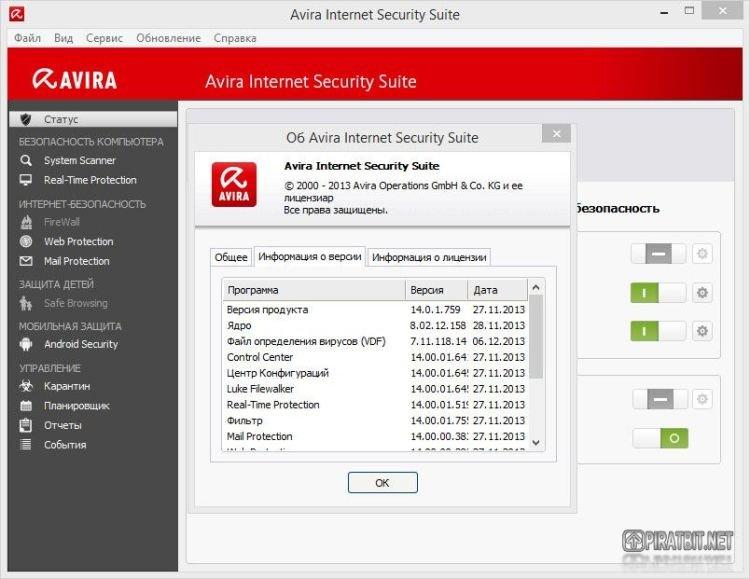The height and width of the screenshot is (579, 750).
Task: Select the Luke Filewalker row
Action: point(375,389)
